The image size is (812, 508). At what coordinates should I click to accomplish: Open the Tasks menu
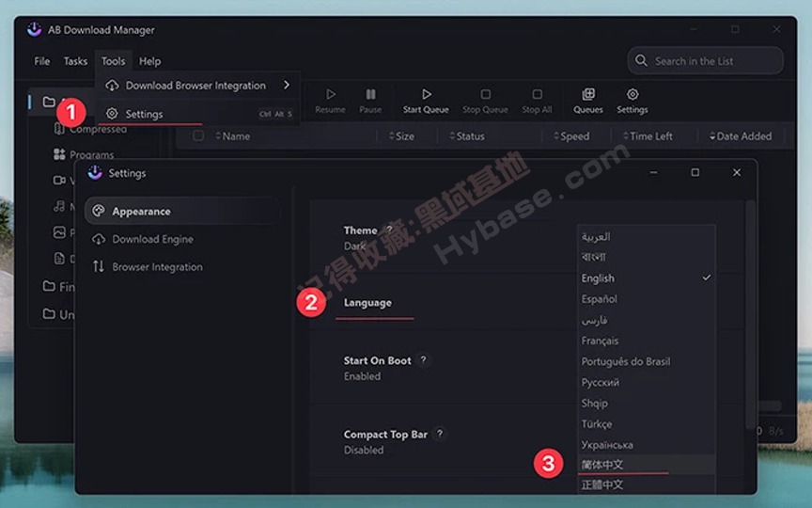coord(75,61)
